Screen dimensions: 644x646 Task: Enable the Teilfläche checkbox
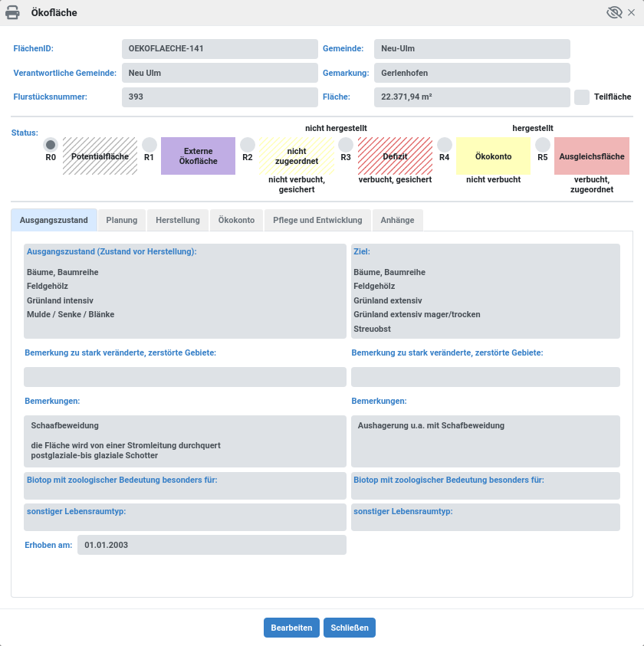pyautogui.click(x=580, y=97)
